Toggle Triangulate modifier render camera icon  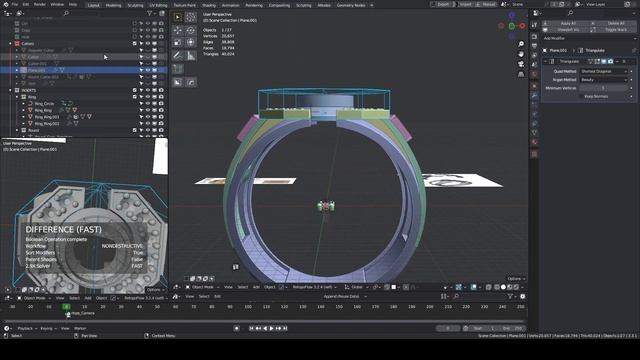point(610,61)
